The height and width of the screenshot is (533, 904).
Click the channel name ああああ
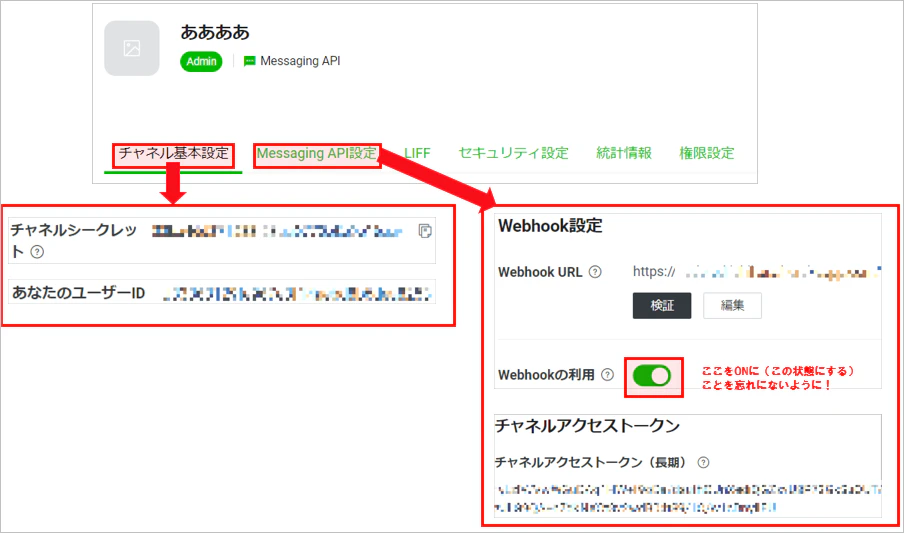pos(215,32)
